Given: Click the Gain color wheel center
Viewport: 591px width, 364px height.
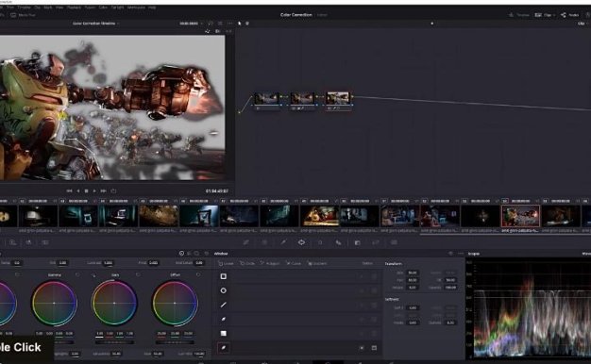Looking at the screenshot, I should (114, 303).
